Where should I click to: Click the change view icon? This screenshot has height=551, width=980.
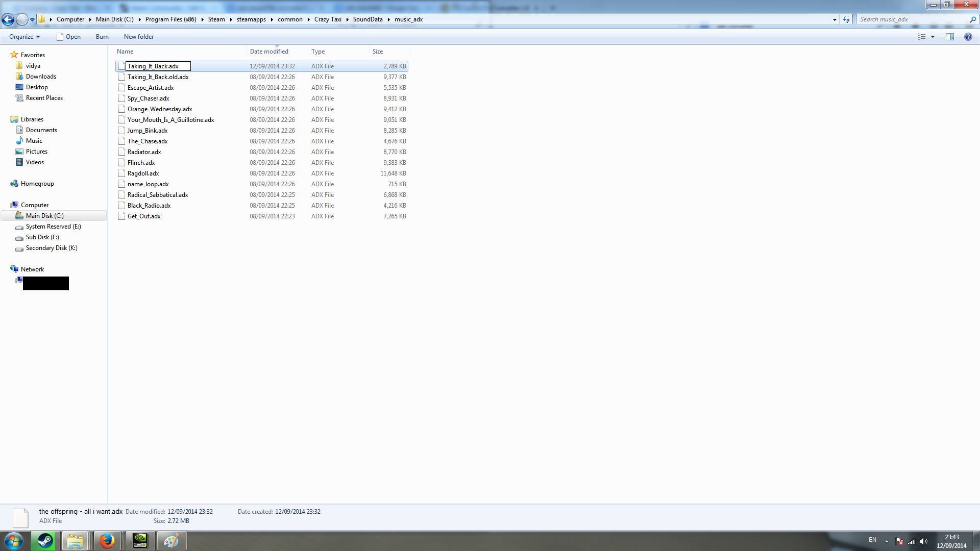pos(921,37)
